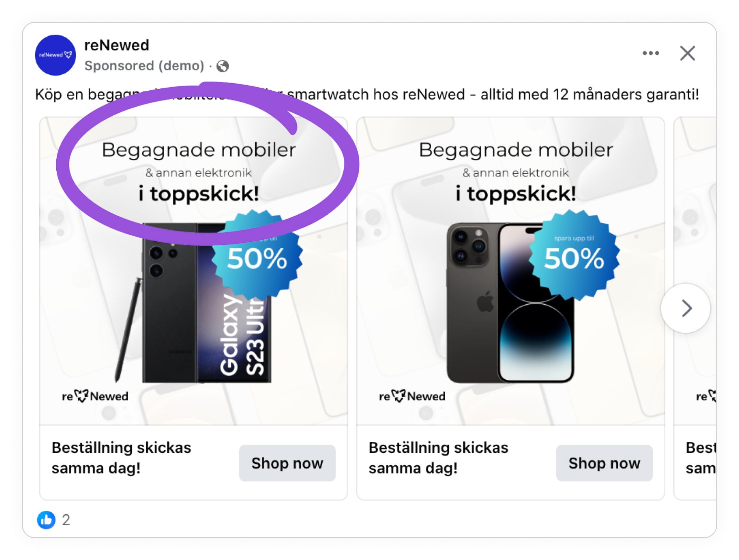Click the reNewed profile avatar
739x560 pixels.
pyautogui.click(x=56, y=55)
